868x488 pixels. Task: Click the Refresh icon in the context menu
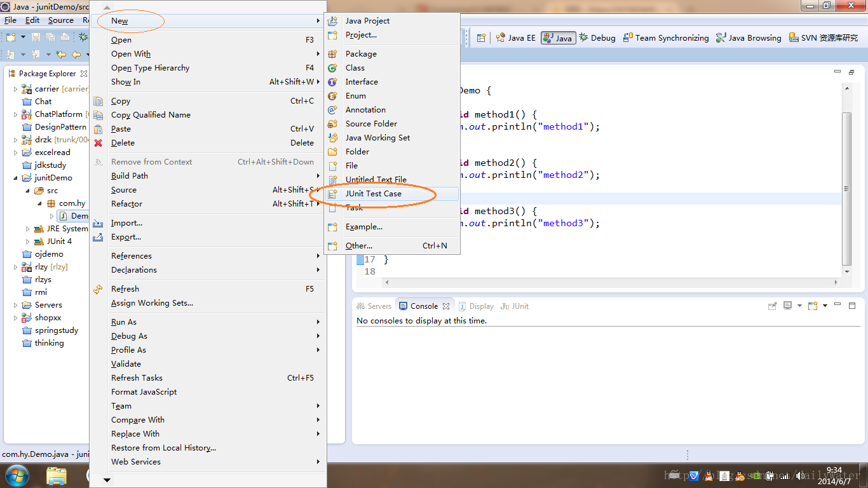coord(98,289)
